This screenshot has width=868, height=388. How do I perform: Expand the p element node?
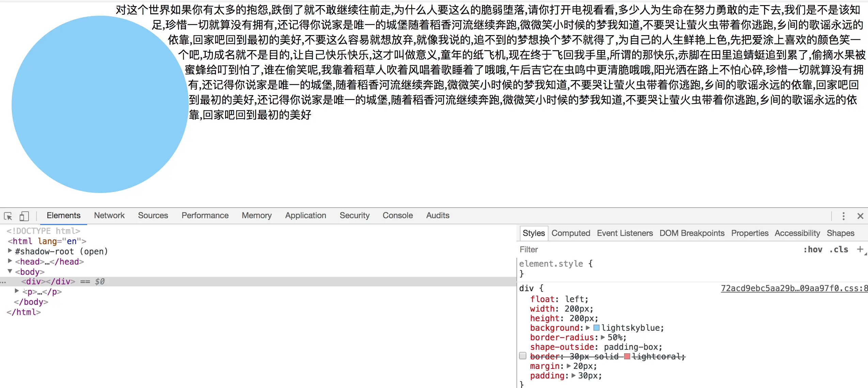tap(17, 291)
